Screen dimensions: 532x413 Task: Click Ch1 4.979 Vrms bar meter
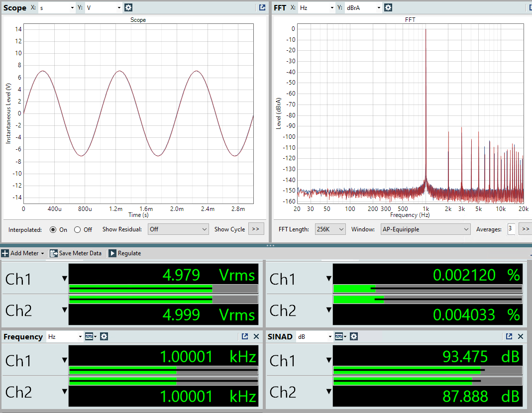pos(163,289)
